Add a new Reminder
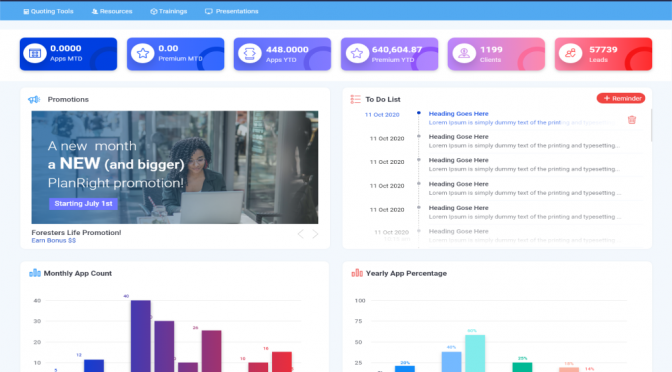Viewport: 672px width, 372px height. [621, 98]
